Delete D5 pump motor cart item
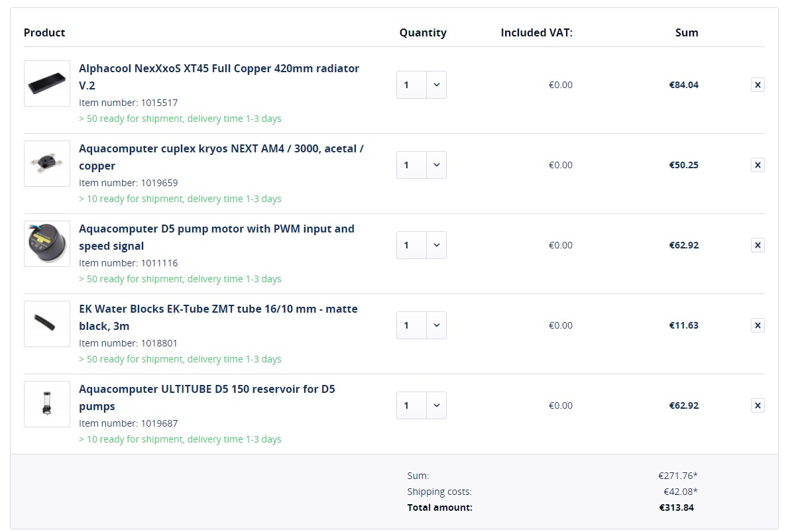 coord(758,245)
